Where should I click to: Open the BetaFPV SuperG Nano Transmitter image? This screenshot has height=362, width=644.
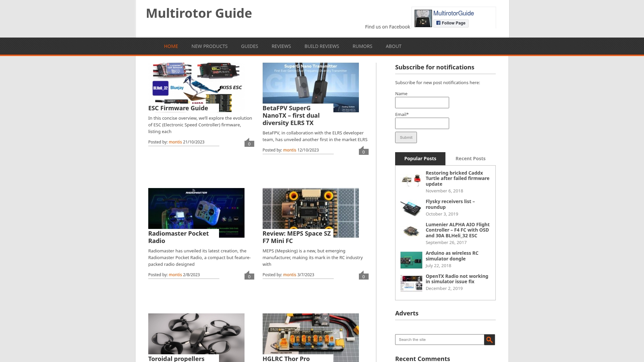311,87
